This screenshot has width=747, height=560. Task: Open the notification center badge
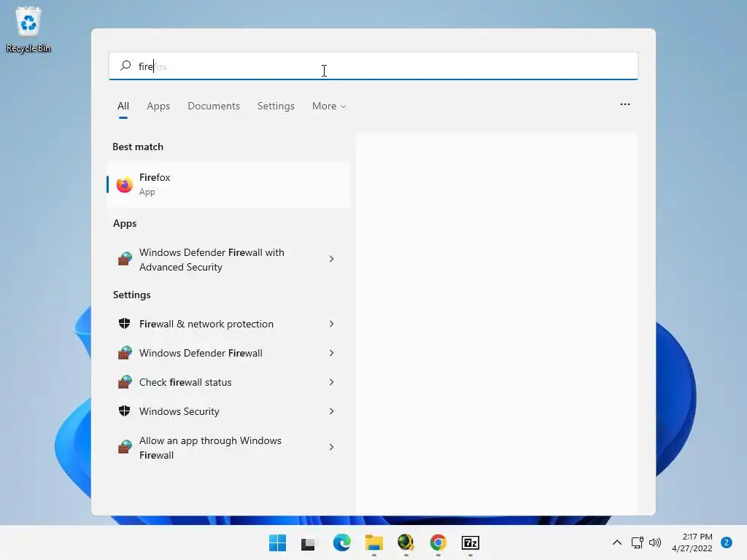point(727,542)
